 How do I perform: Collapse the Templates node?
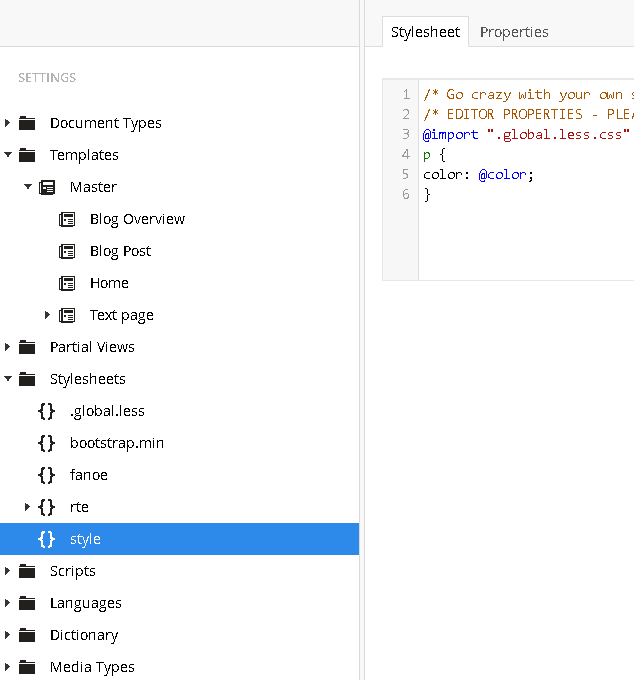[7, 155]
